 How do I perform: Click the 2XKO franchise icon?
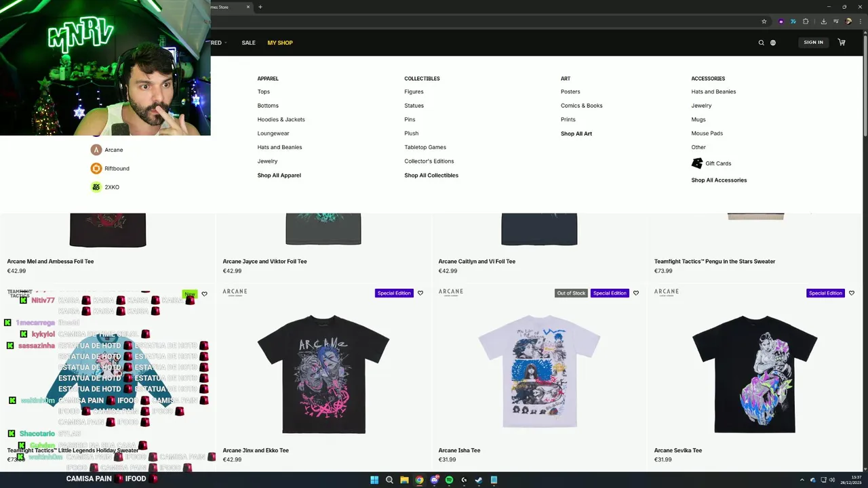click(x=96, y=187)
